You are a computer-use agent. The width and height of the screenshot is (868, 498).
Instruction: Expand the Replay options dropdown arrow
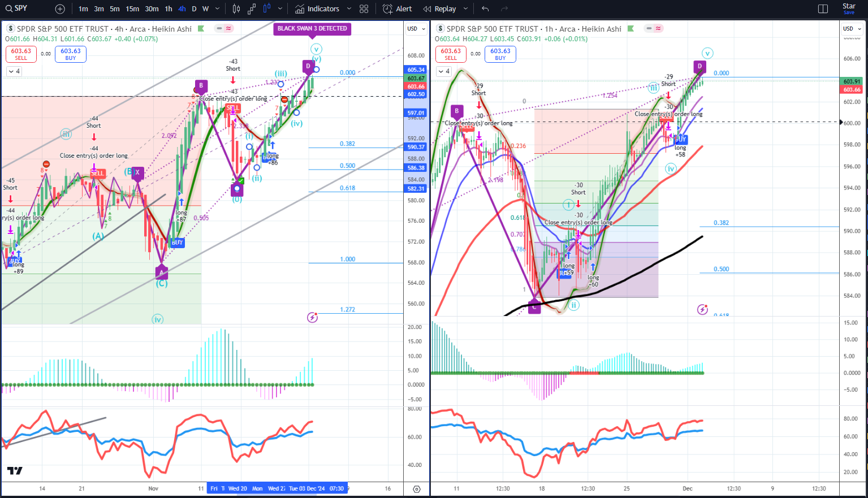466,9
